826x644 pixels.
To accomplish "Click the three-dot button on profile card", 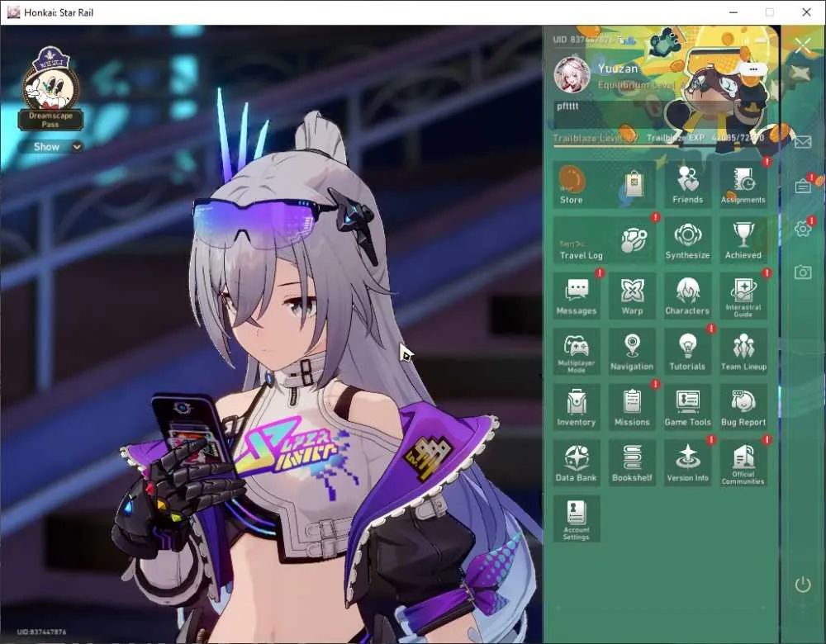I will pyautogui.click(x=752, y=69).
